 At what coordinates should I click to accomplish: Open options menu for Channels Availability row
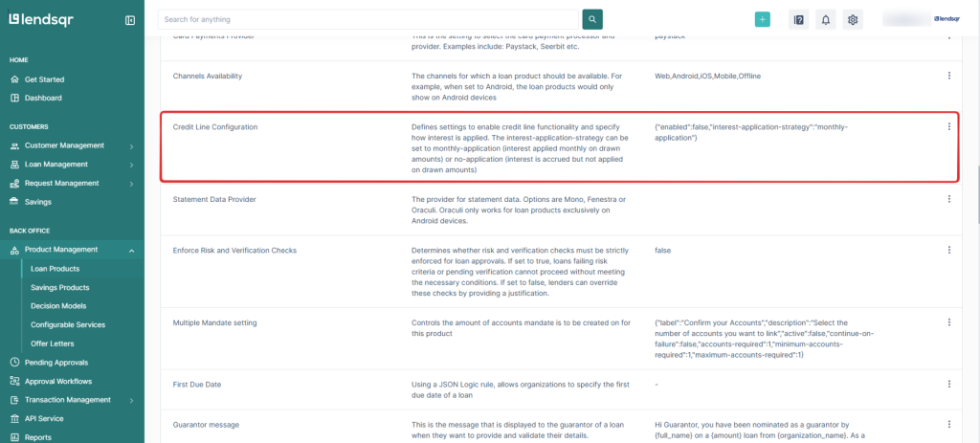coord(948,76)
